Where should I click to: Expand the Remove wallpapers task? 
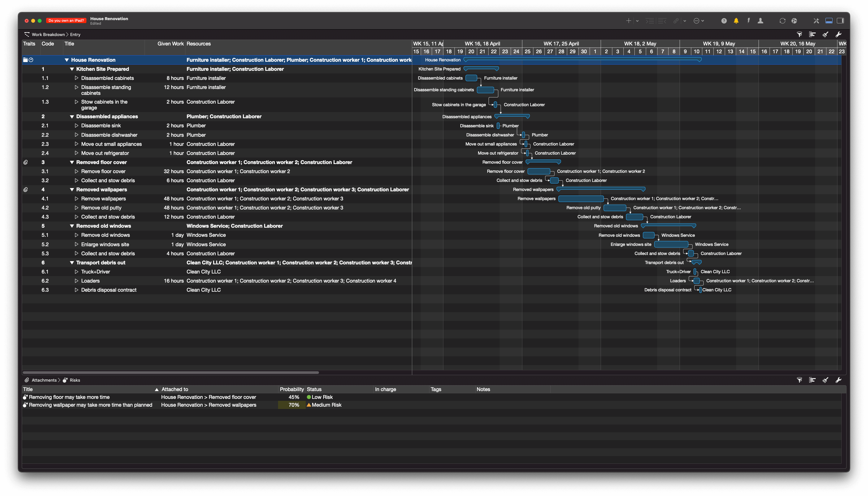[77, 198]
